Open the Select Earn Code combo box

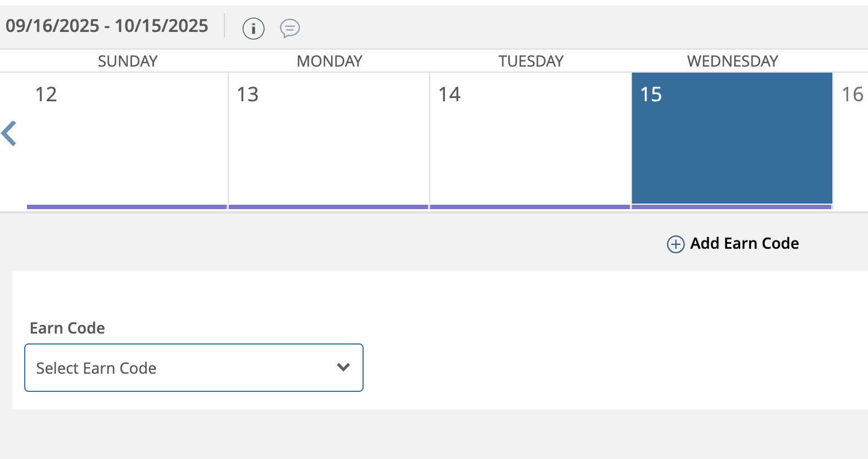point(194,368)
